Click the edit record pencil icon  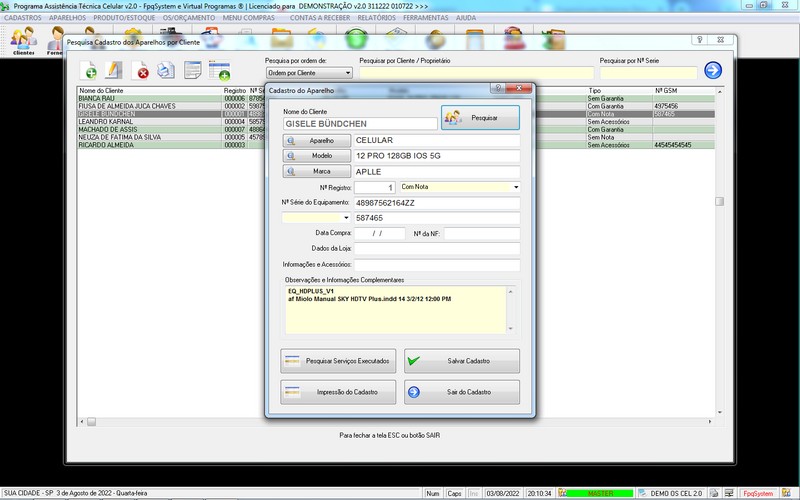[x=115, y=70]
